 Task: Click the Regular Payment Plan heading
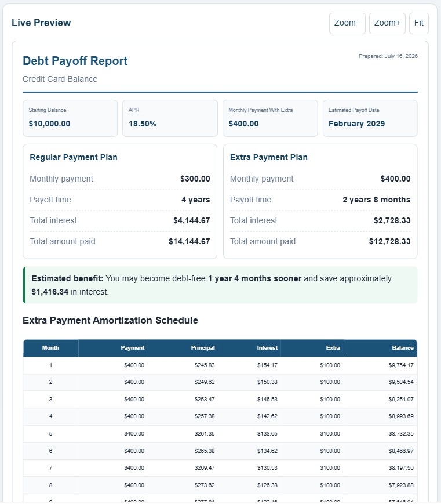74,157
